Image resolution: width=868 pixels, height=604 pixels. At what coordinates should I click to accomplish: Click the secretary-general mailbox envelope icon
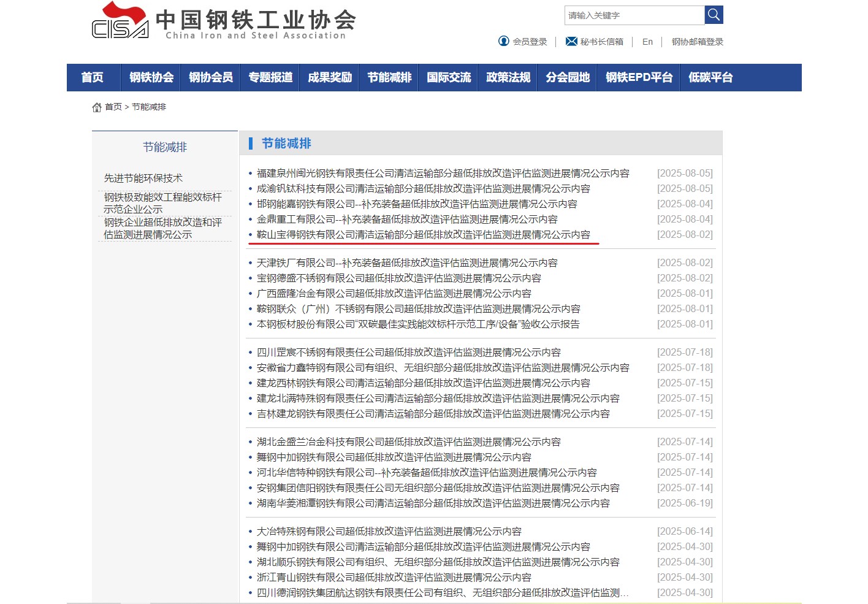tap(571, 41)
